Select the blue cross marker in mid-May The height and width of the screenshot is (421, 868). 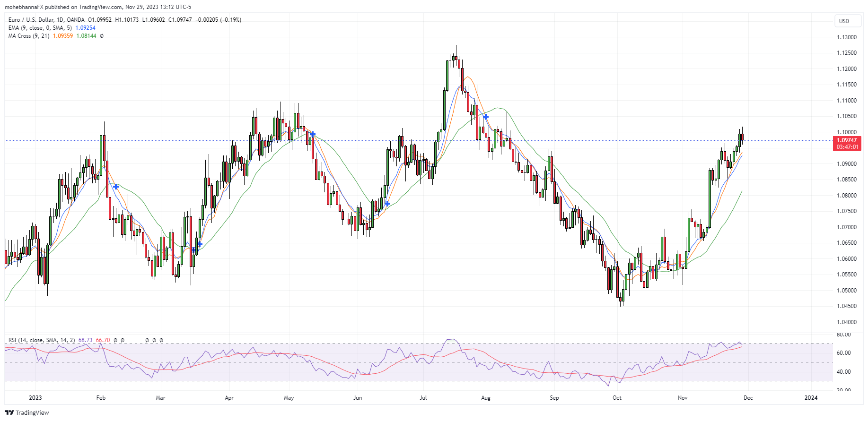click(312, 135)
